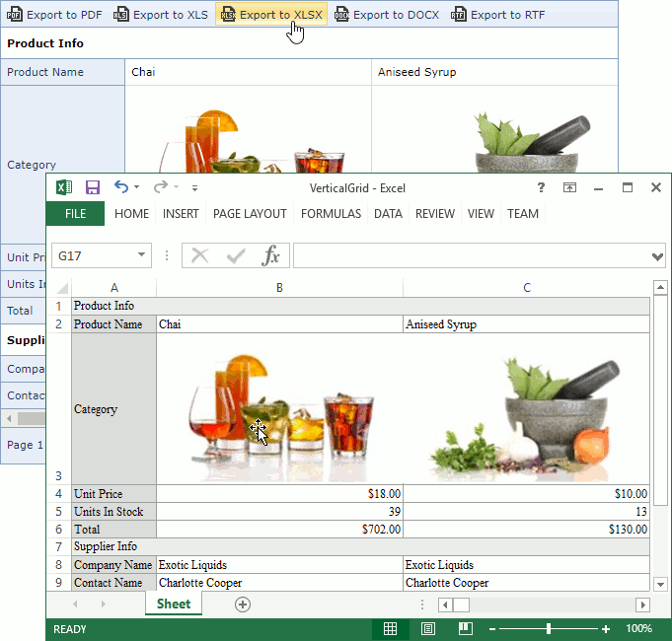Select column B header
Screen dimensions: 672x641
279,288
